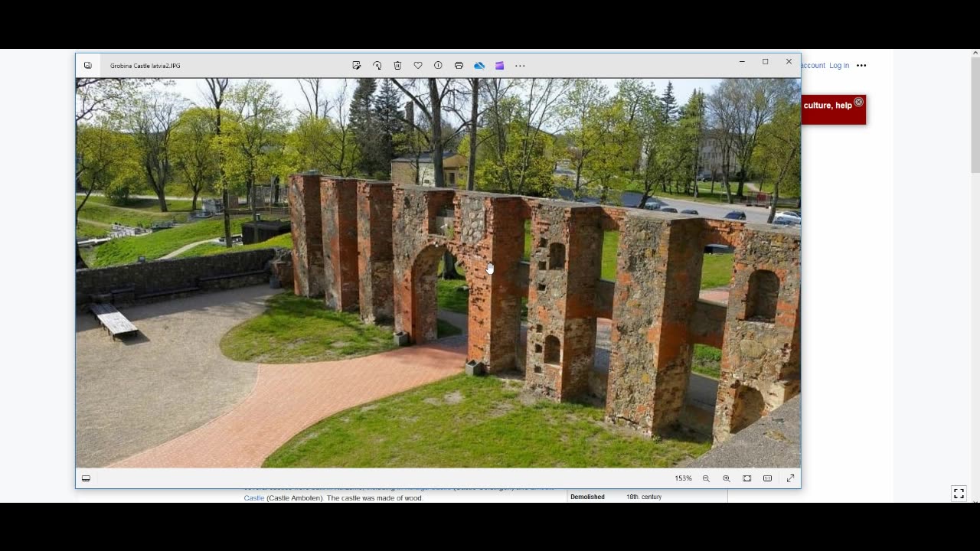
Task: Toggle the filmstrip icon in bottom bar
Action: click(x=86, y=478)
